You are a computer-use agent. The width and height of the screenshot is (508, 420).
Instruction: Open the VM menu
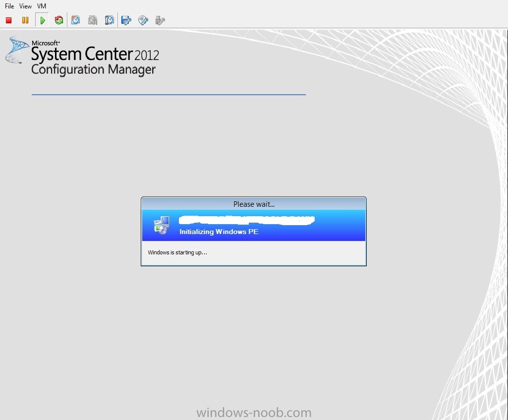42,6
